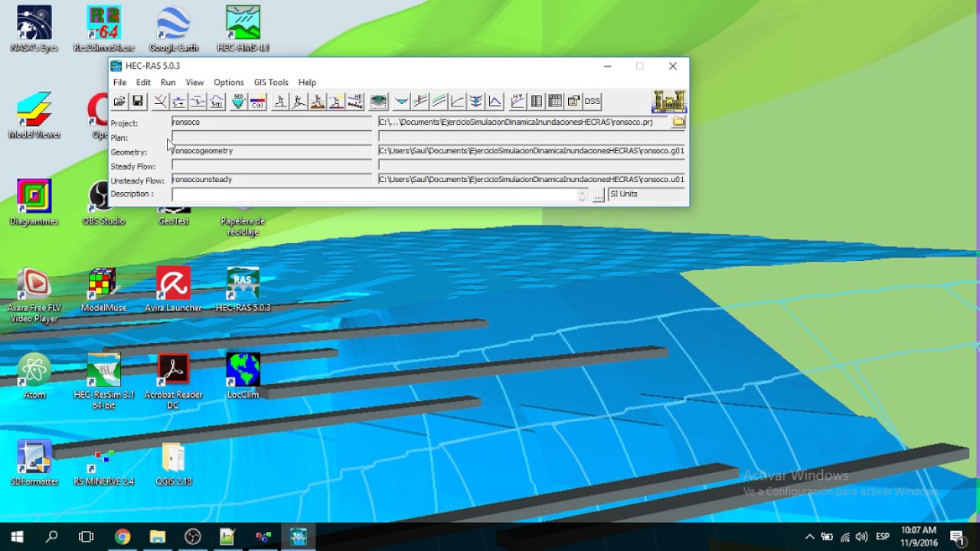Screen dimensions: 980x551
Task: Select the RS MINERVE 2.4 desktop icon
Action: click(103, 464)
